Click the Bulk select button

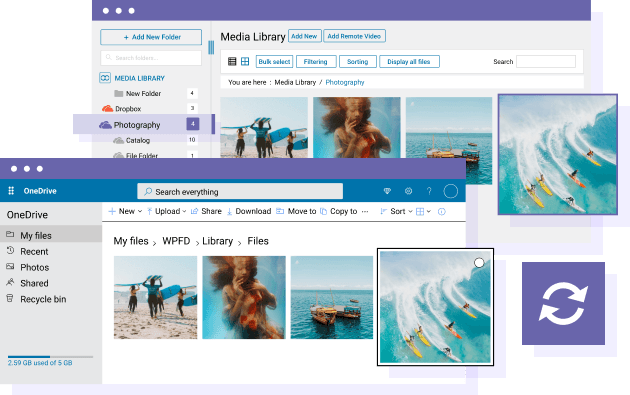coord(274,61)
